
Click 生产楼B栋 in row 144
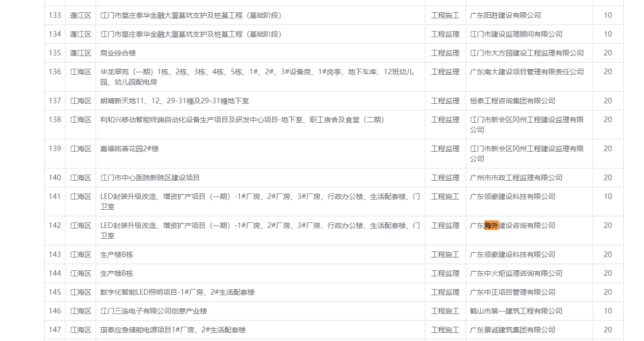117,273
